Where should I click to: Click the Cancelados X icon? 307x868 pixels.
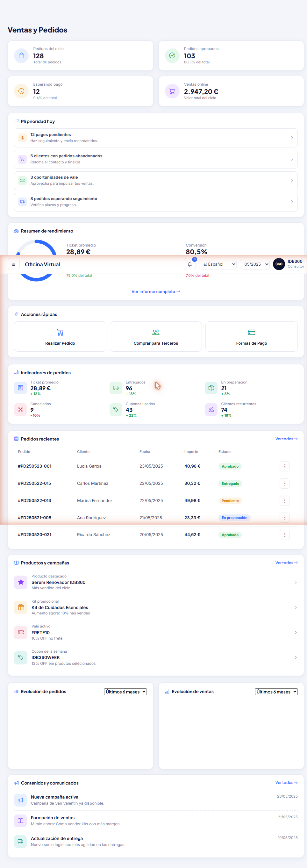(x=21, y=410)
